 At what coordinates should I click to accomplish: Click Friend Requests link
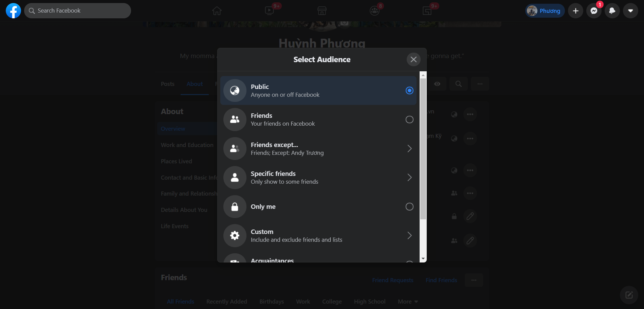(393, 280)
